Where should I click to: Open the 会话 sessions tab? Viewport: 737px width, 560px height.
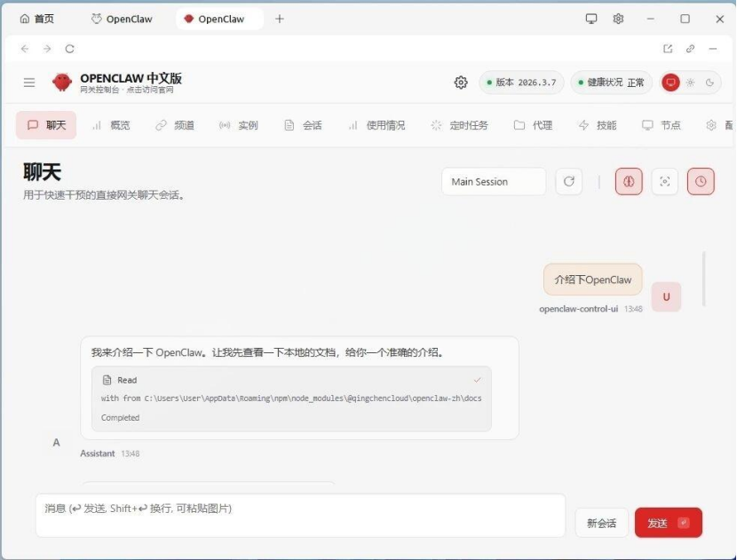[x=303, y=125]
